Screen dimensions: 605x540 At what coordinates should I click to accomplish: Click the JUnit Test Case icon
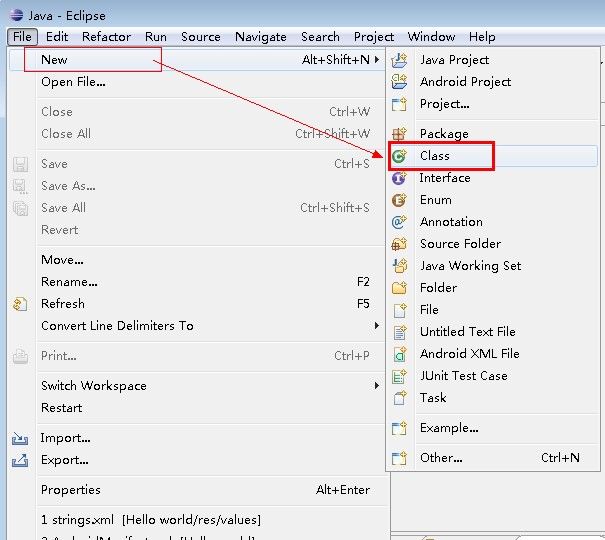pos(399,376)
